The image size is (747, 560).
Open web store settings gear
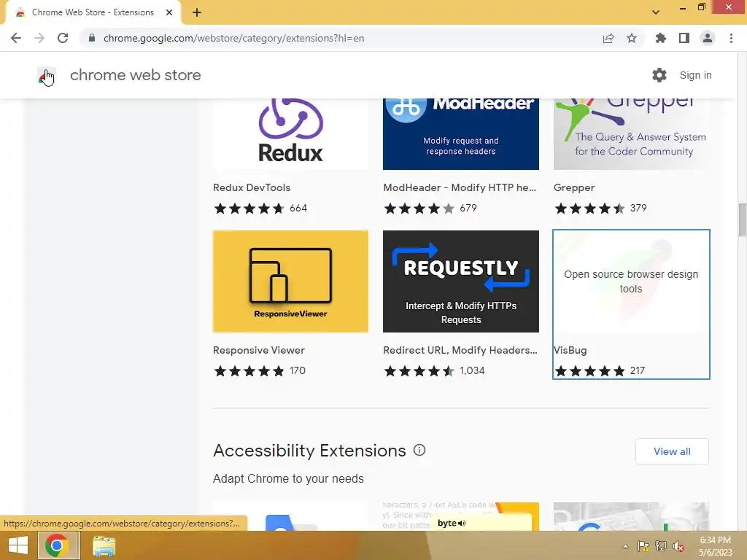(x=659, y=75)
